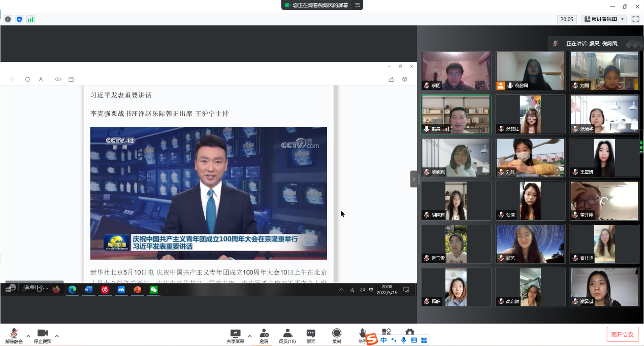
Task: Click the WeChat icon in shared taskbar
Action: (153, 290)
